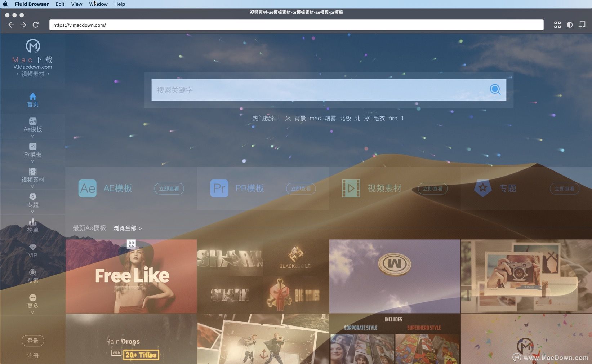Image resolution: width=592 pixels, height=364 pixels.
Task: Open the View menu
Action: [x=76, y=4]
